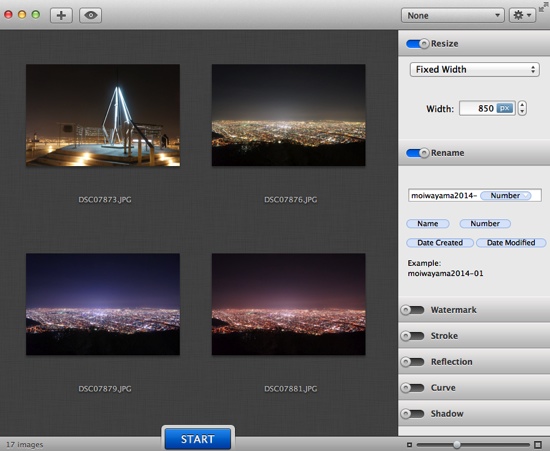Add the Name token button
Viewport: 550px width, 451px height.
point(428,223)
